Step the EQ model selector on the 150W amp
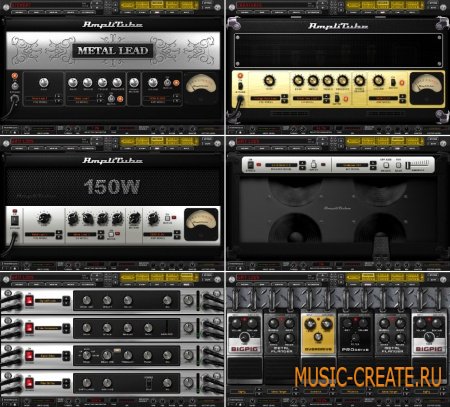The width and height of the screenshot is (450, 407). point(101,234)
